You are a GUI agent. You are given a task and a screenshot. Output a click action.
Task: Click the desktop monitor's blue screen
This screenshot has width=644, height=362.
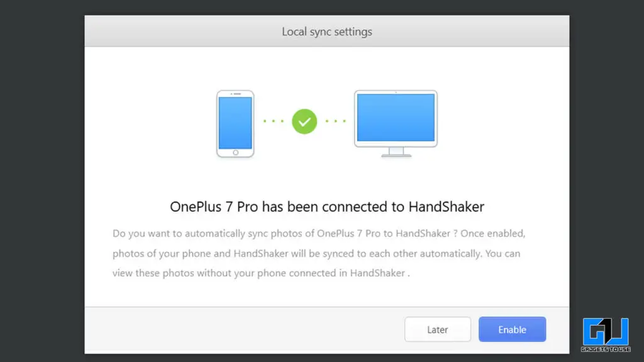[x=396, y=118]
